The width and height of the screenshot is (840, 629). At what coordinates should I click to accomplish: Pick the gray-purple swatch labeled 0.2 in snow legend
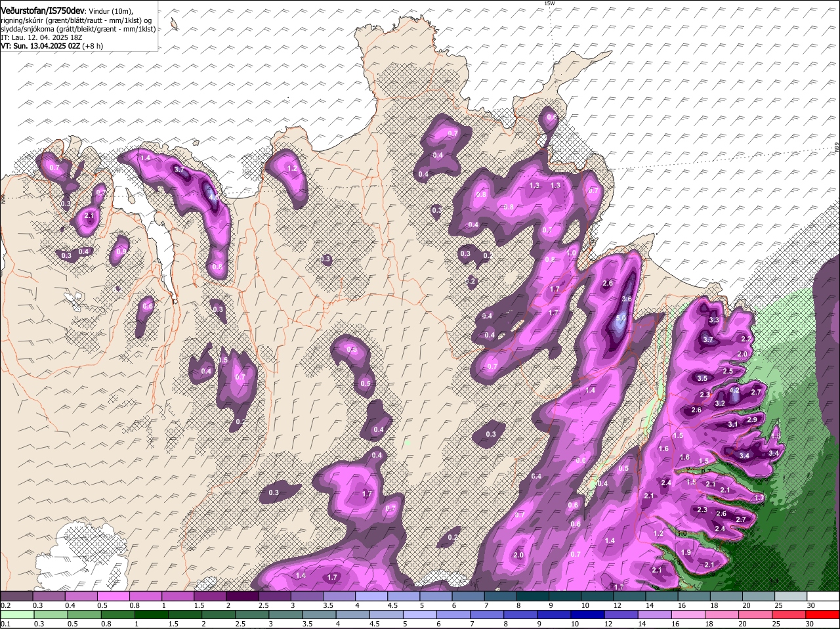coord(18,596)
